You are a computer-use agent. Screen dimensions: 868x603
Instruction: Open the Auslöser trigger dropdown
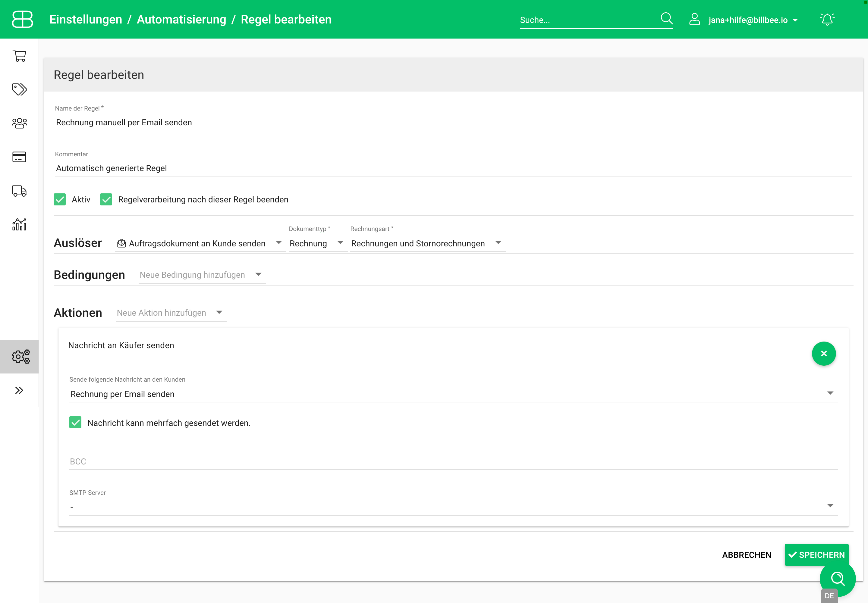[x=200, y=243]
